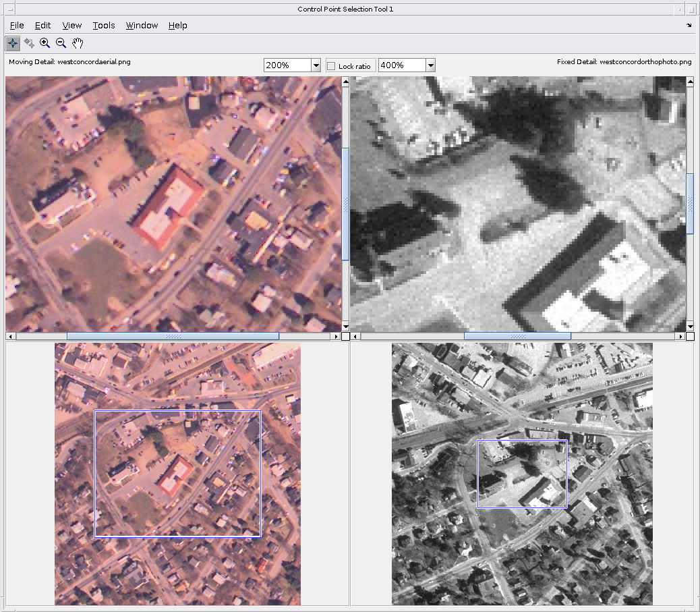The image size is (700, 612).
Task: Click the moving detail horizontal scrollbar thumb
Action: pos(173,336)
